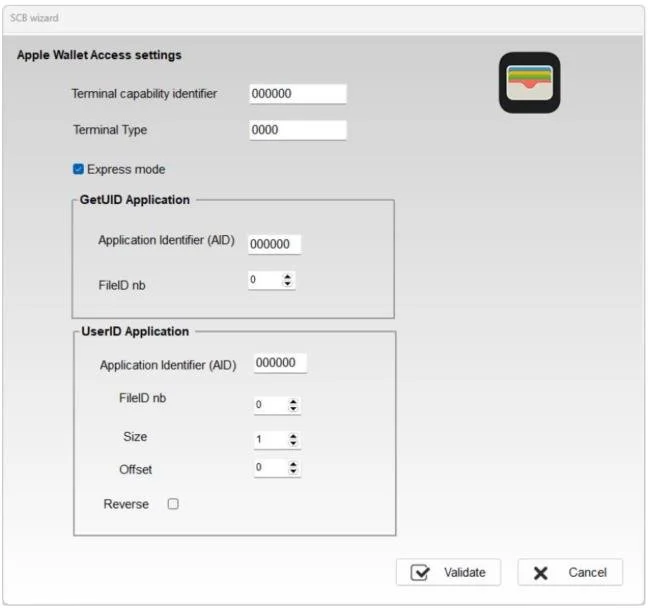Focus the Terminal Type input field
The image size is (648, 608).
pyautogui.click(x=298, y=130)
